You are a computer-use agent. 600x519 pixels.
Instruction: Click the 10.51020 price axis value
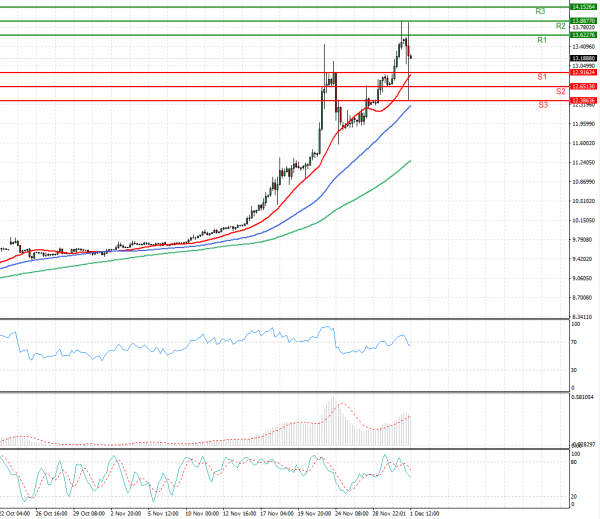click(584, 201)
